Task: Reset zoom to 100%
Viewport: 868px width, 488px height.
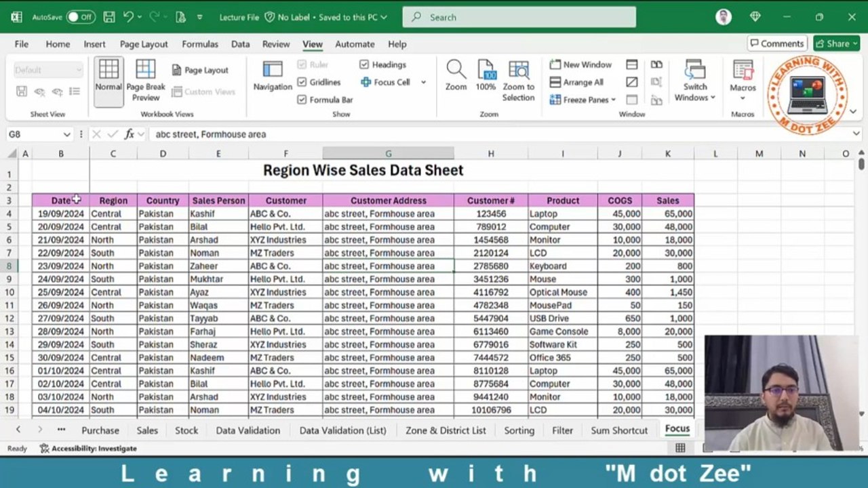Action: click(x=486, y=76)
